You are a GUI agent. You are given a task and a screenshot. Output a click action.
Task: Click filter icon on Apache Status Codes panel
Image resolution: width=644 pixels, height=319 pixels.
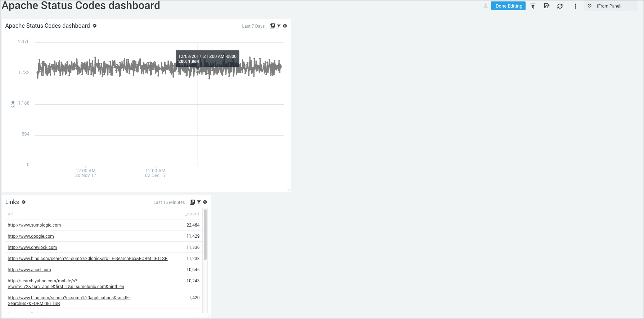[279, 26]
